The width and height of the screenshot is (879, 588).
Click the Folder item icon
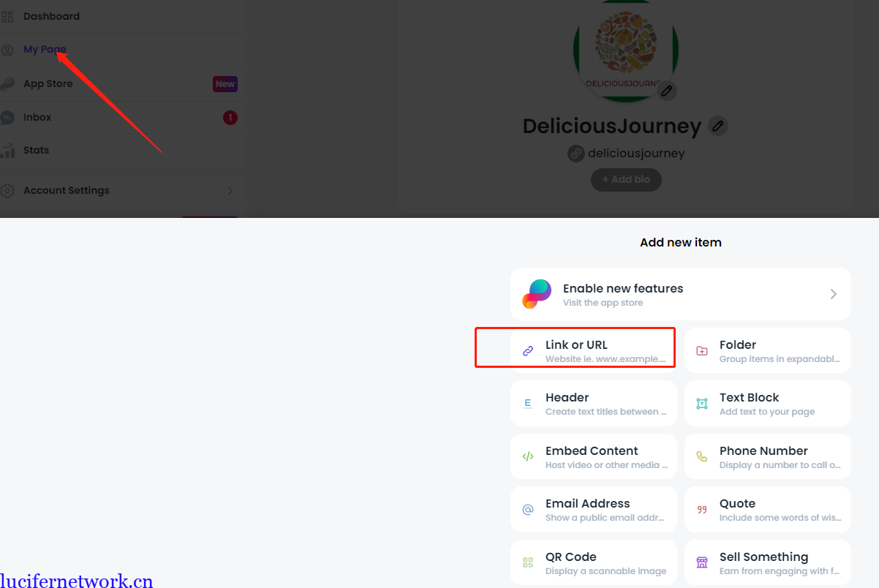[x=702, y=351]
